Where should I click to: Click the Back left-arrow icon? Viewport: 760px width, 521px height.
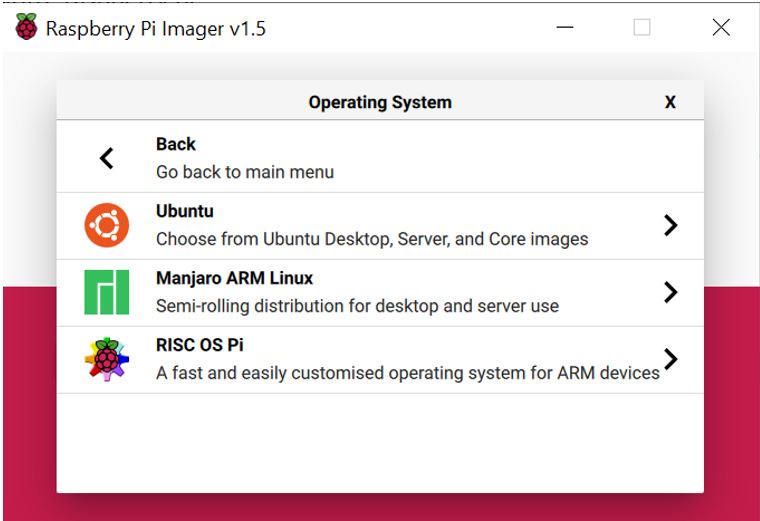click(x=106, y=158)
